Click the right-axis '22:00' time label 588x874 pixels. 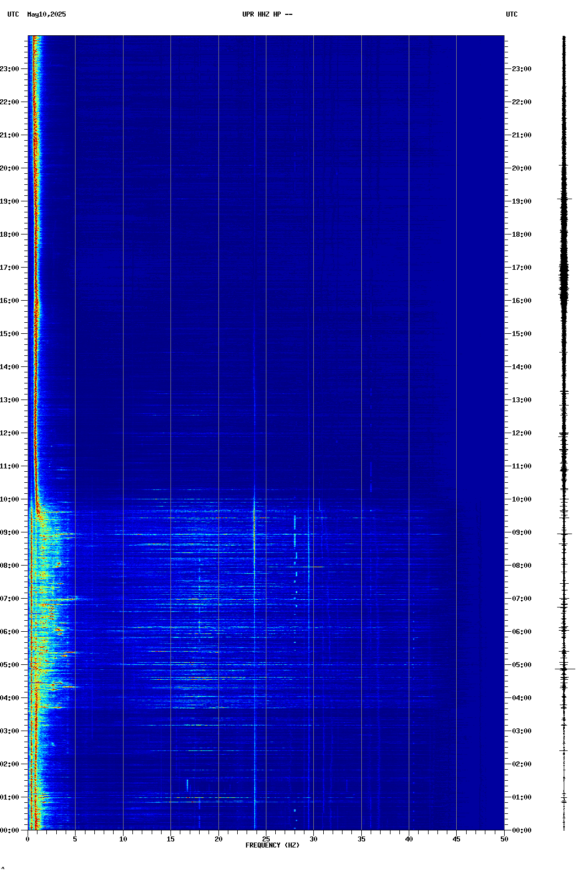(x=522, y=102)
